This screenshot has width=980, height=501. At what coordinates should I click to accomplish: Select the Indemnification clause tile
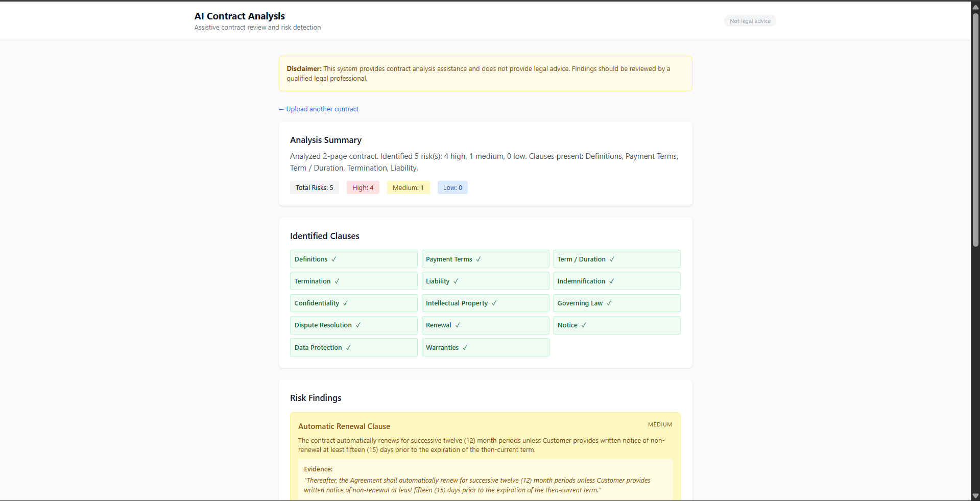click(x=617, y=281)
